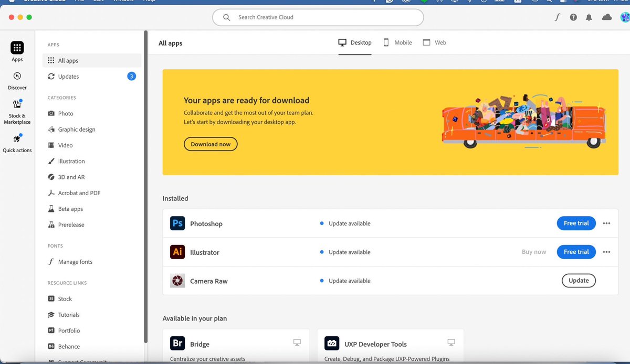Click the search magnifier icon

[227, 17]
